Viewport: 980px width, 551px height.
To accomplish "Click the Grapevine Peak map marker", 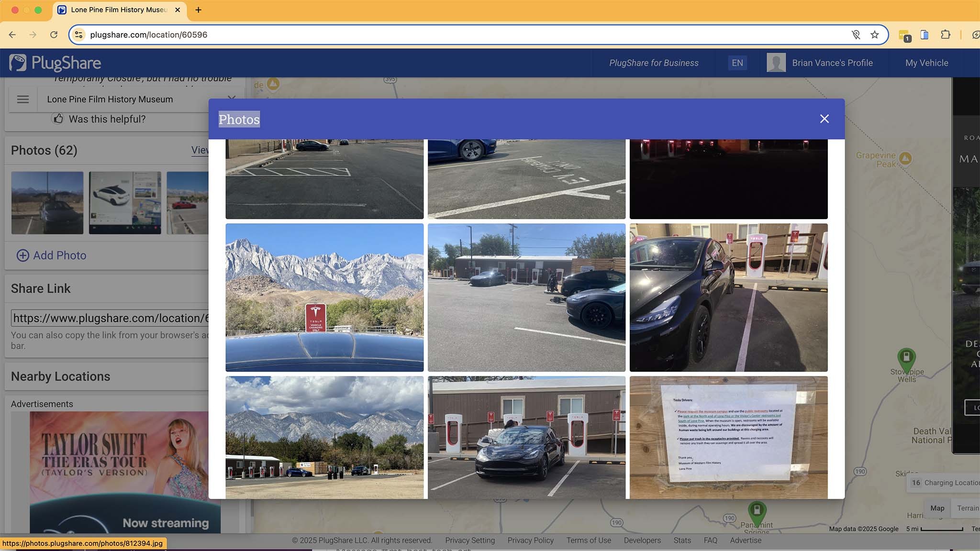I will click(905, 158).
